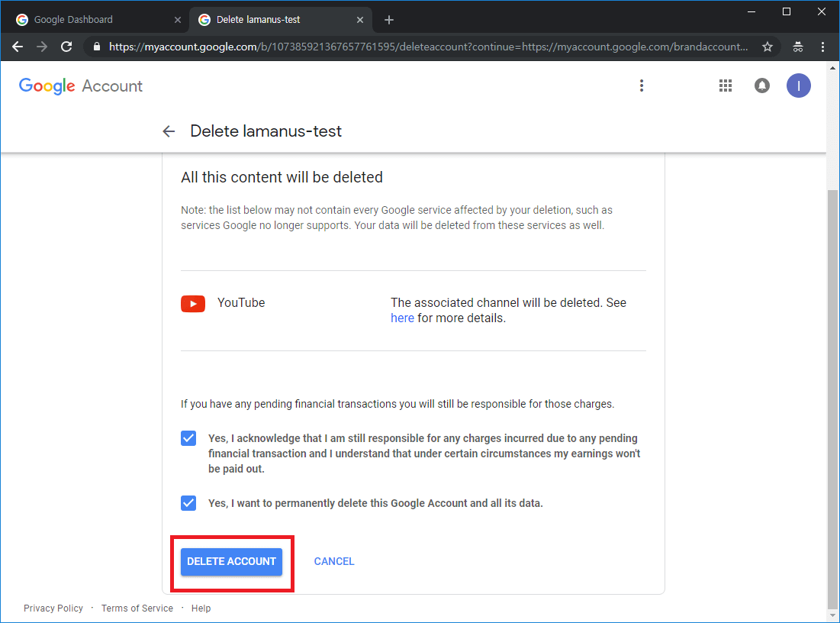
Task: Reload the page in the browser
Action: pos(66,47)
